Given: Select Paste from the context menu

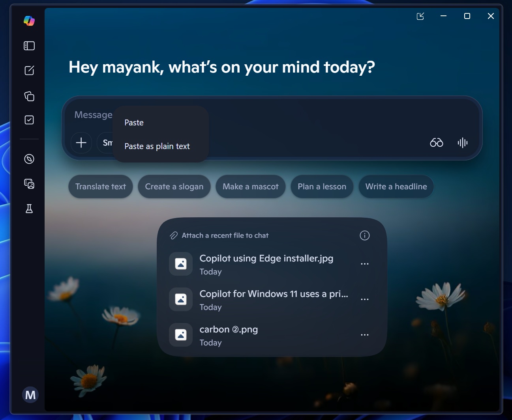Looking at the screenshot, I should click(134, 123).
